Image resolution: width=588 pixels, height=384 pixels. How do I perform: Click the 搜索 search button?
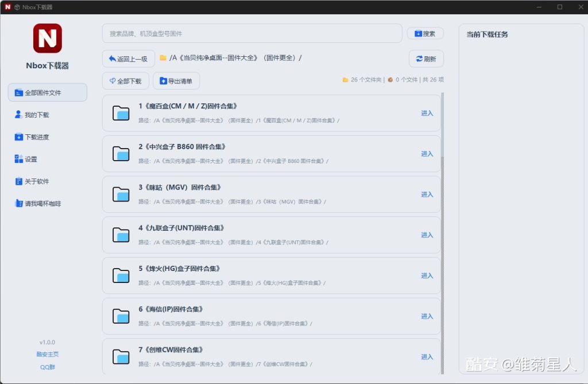point(425,34)
